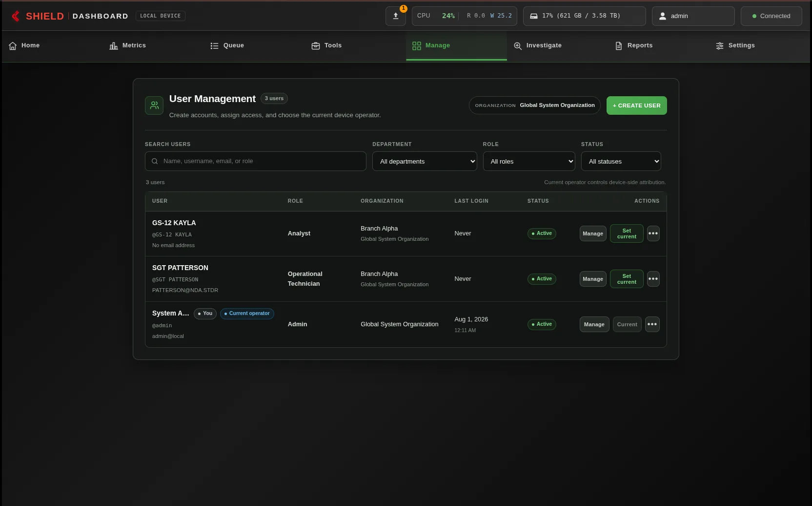This screenshot has width=812, height=506.
Task: Open the upload notification icon
Action: (x=396, y=16)
